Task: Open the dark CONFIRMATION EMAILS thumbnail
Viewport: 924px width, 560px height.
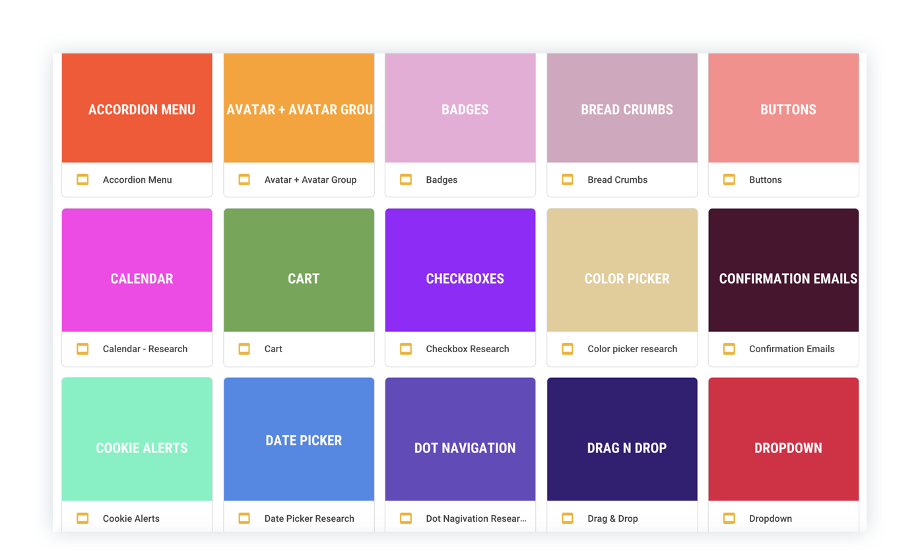Action: tap(783, 270)
